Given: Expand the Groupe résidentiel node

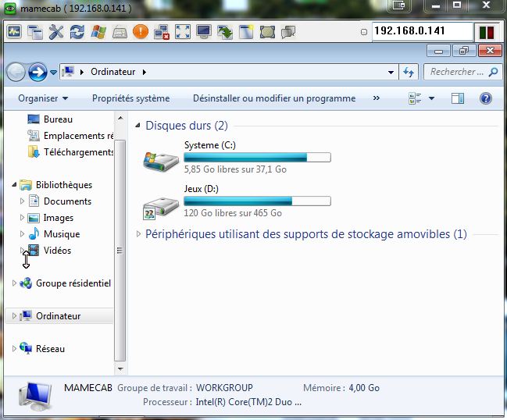Looking at the screenshot, I should 14,283.
